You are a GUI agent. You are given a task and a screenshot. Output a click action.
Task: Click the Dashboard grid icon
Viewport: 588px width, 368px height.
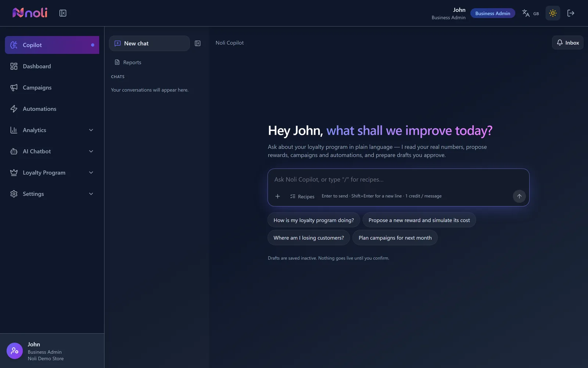[14, 66]
